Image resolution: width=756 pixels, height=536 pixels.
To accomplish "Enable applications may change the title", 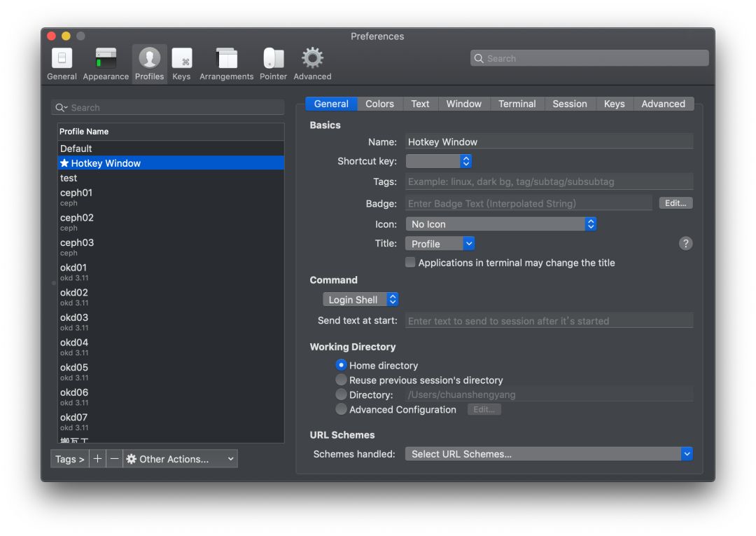I will tap(410, 263).
